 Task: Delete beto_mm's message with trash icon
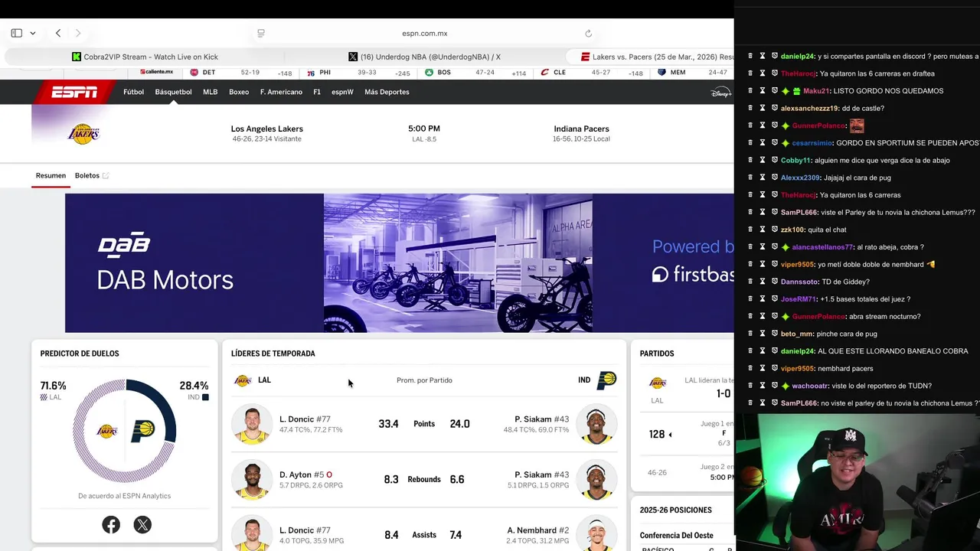point(750,334)
